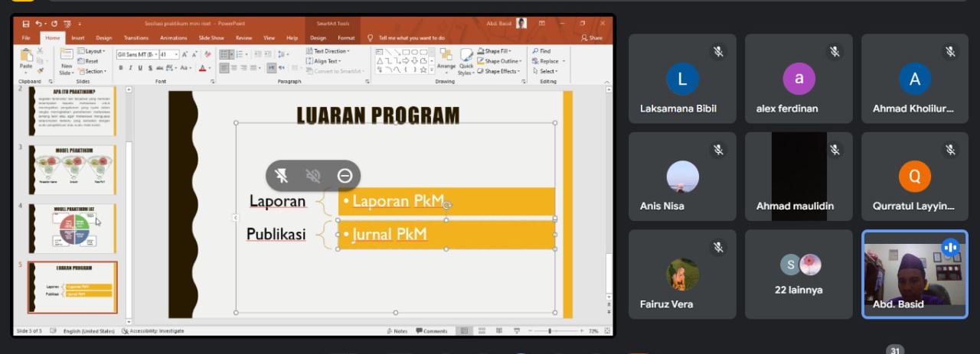Open the Arrange tool in Drawing group
The width and height of the screenshot is (980, 354).
coord(446,60)
